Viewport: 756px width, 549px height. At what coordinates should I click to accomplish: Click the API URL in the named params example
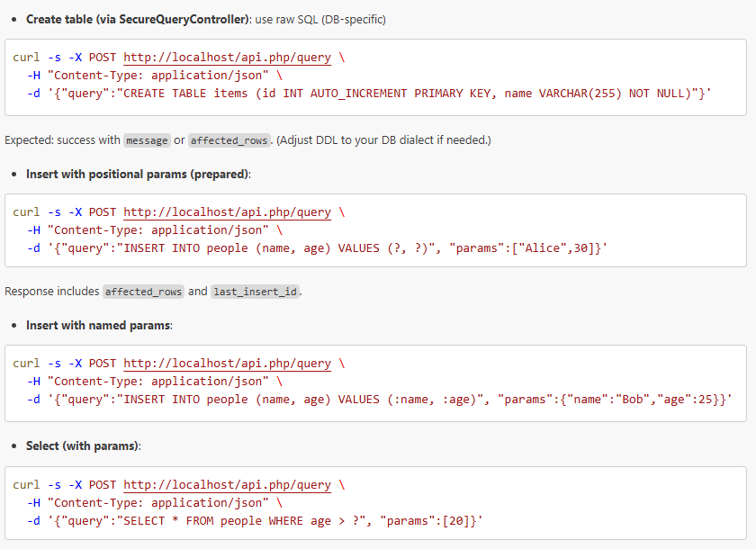[x=227, y=364]
